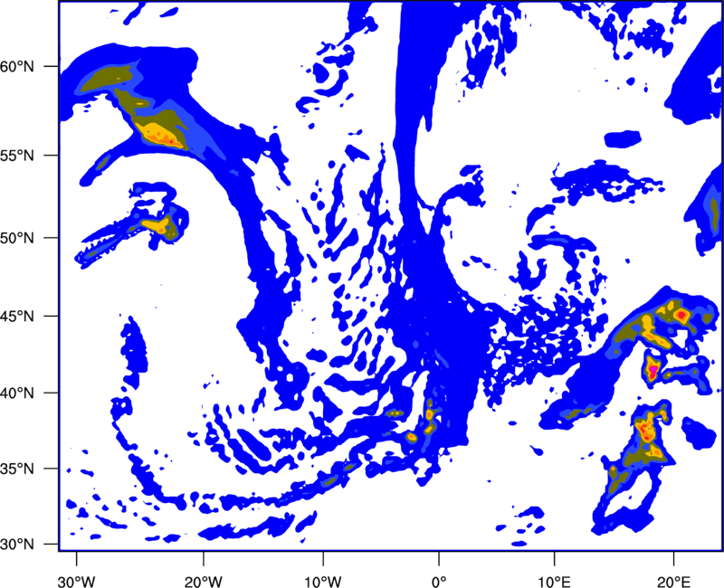Click the 20°W longitude label
Image resolution: width=724 pixels, height=588 pixels.
[x=203, y=582]
